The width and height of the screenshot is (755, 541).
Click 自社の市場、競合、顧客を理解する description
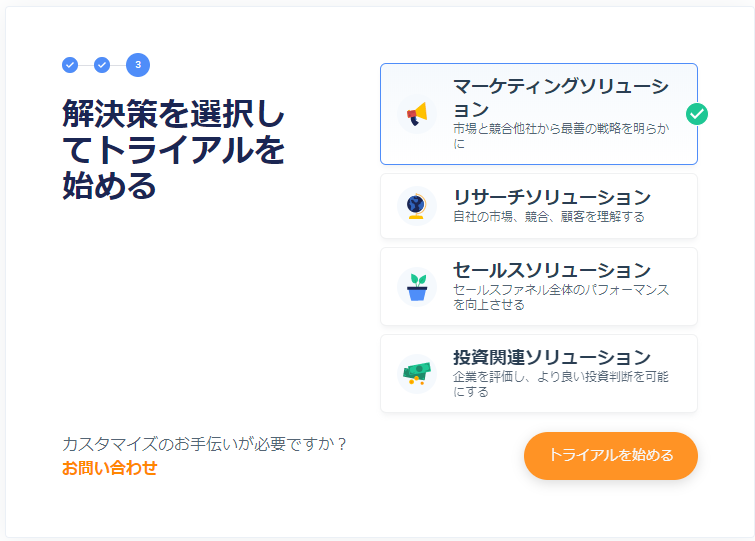coord(548,216)
